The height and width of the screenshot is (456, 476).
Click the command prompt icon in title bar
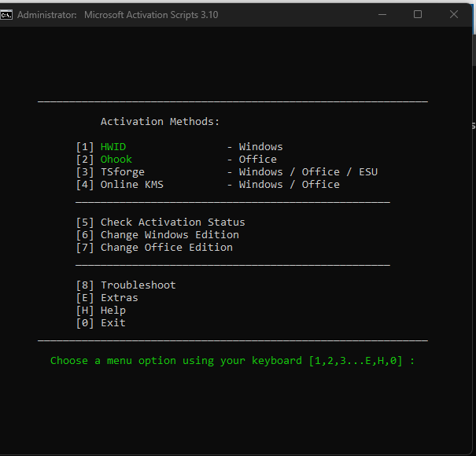pyautogui.click(x=6, y=15)
